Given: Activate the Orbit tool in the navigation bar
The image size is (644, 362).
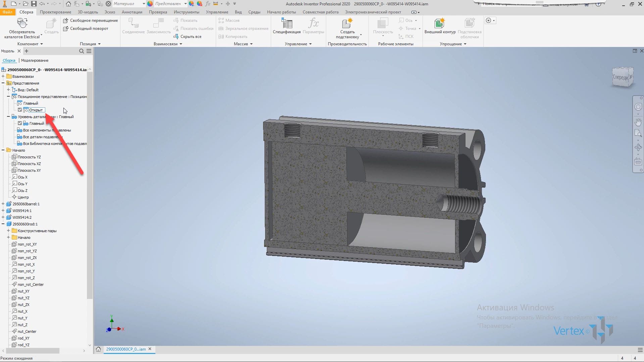Looking at the screenshot, I should (x=638, y=147).
